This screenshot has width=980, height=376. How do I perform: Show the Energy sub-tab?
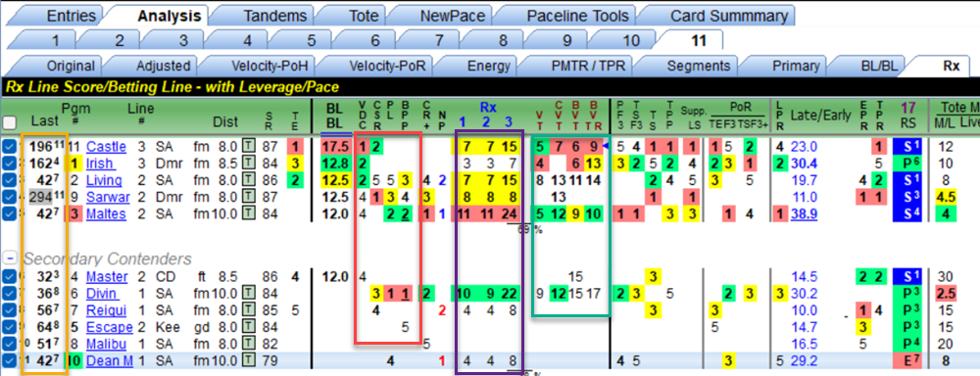coord(489,66)
